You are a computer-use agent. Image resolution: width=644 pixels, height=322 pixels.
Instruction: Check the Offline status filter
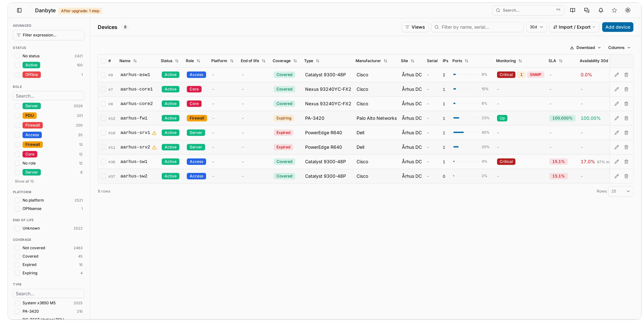tap(17, 75)
